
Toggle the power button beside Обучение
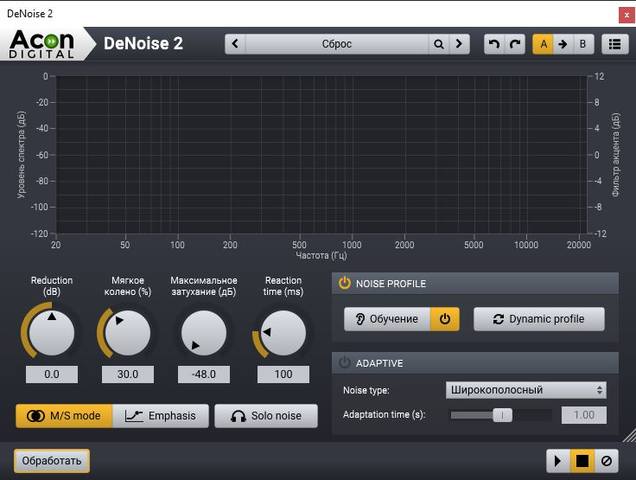pyautogui.click(x=445, y=319)
